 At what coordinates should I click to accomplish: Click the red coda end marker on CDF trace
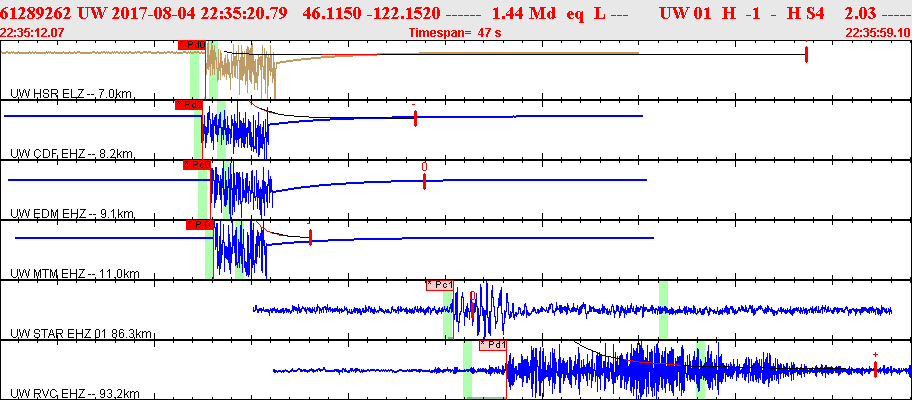click(415, 118)
